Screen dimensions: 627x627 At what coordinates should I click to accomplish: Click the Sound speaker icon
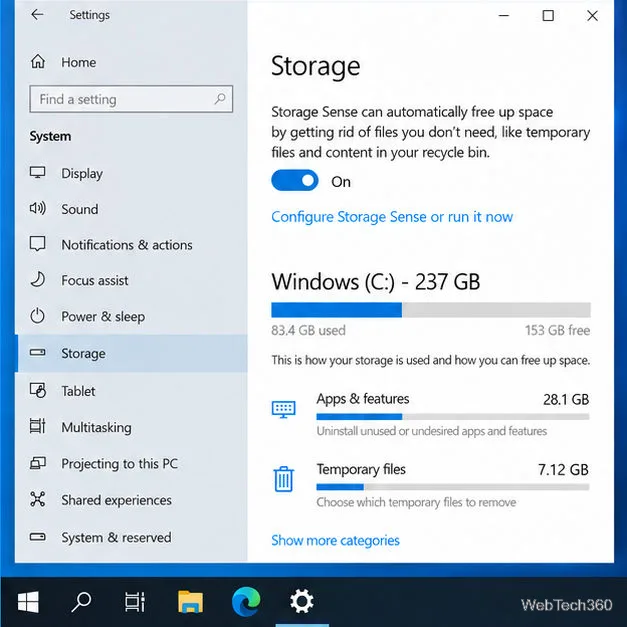click(x=38, y=208)
